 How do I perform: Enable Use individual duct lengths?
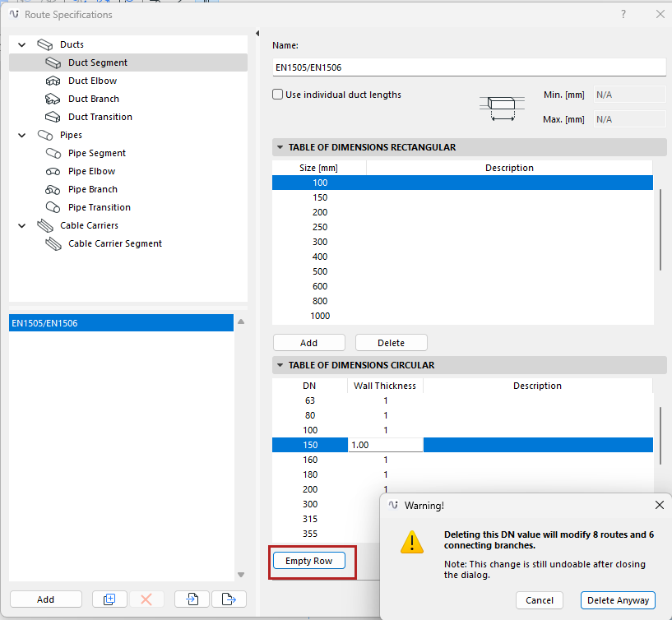coord(278,95)
